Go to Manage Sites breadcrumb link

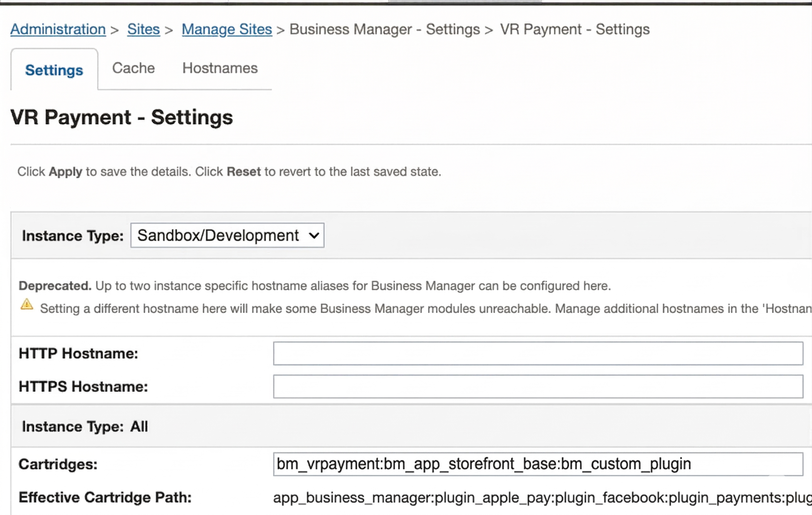[227, 29]
